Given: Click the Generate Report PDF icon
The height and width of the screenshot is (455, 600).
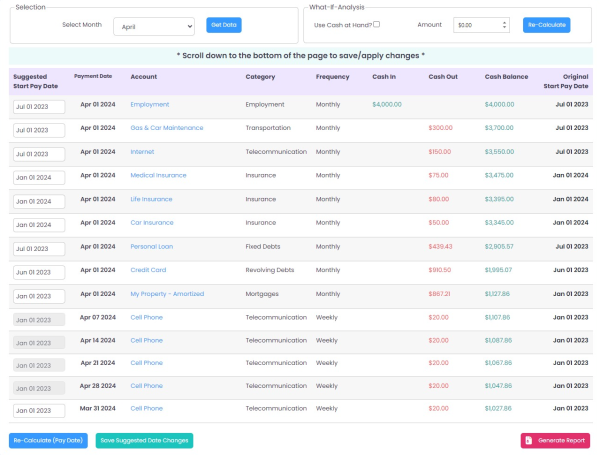Looking at the screenshot, I should coord(529,440).
